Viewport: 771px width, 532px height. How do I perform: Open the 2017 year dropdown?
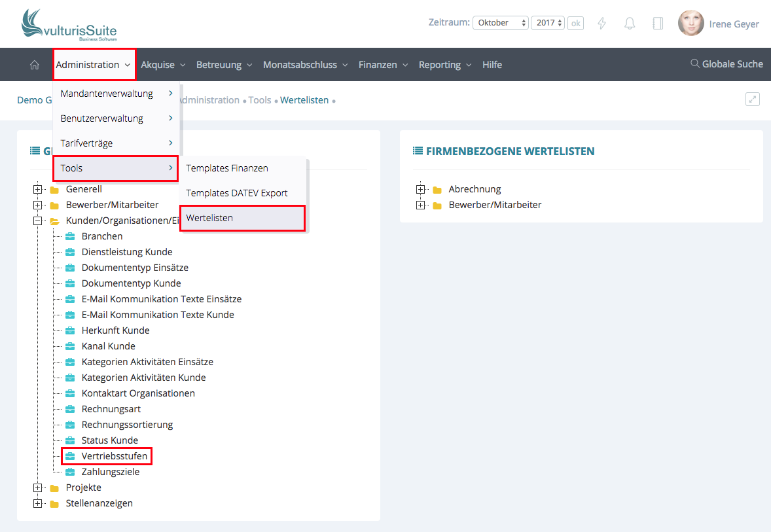pyautogui.click(x=547, y=23)
